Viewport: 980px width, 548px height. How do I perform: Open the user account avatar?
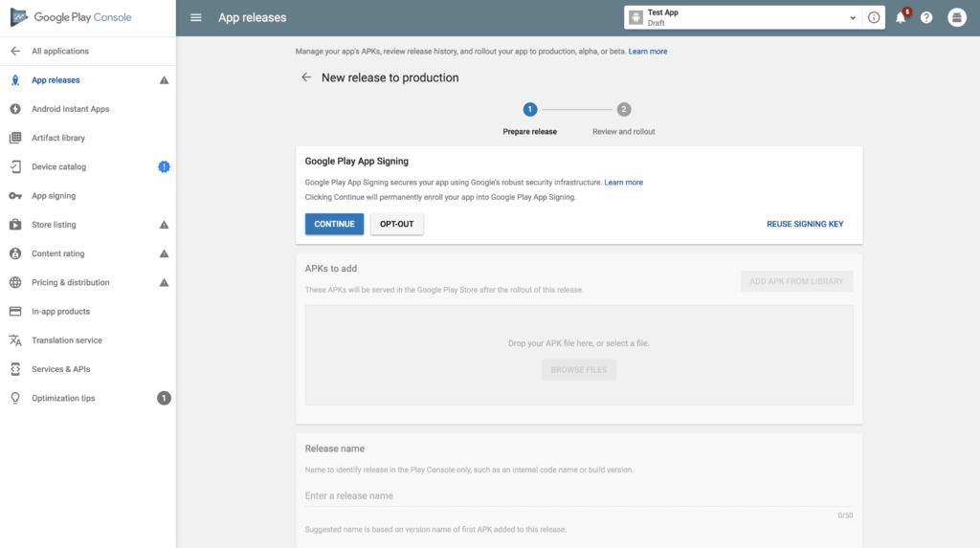(x=956, y=17)
